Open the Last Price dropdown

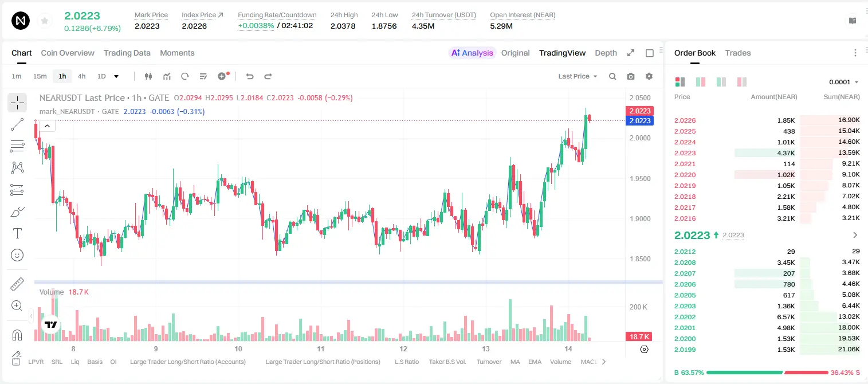[x=578, y=76]
